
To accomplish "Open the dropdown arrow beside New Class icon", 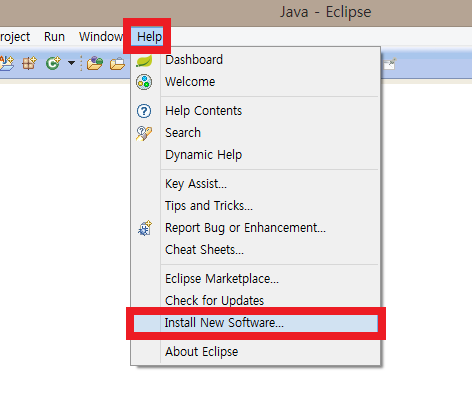I will tap(71, 63).
